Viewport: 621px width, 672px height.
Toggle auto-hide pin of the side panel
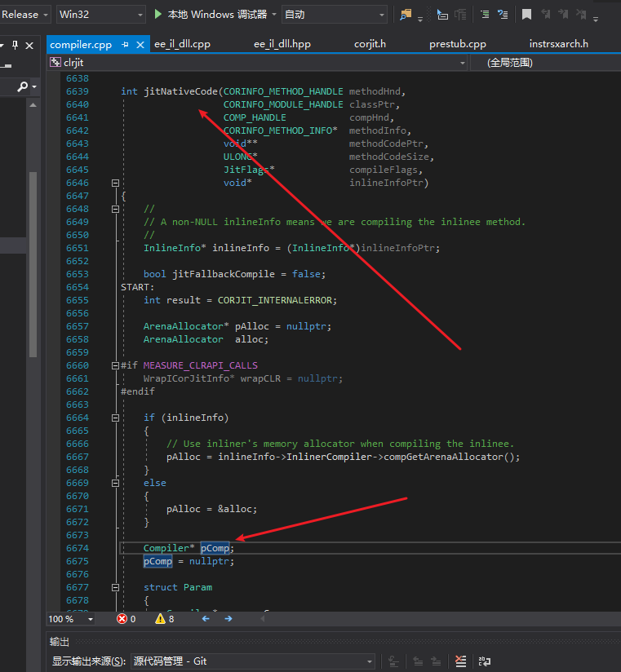15,45
